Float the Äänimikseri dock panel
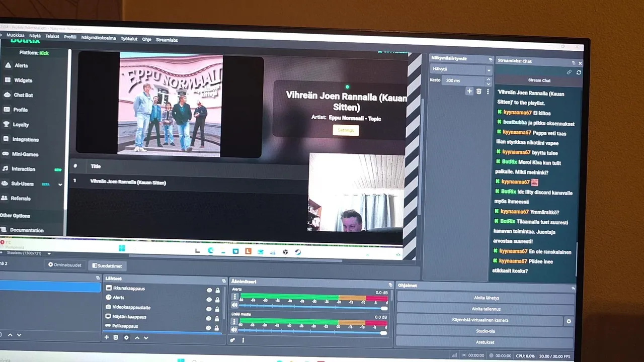 coord(389,284)
